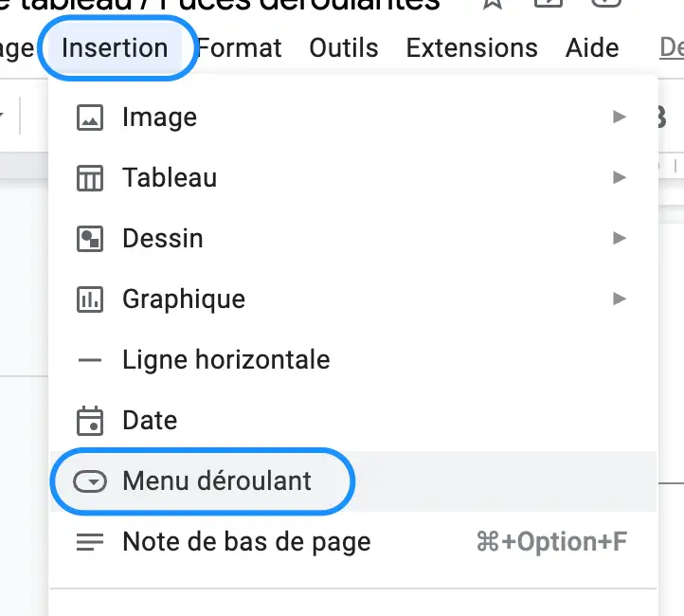Click the Tableau grid icon
684x616 pixels.
(x=90, y=178)
